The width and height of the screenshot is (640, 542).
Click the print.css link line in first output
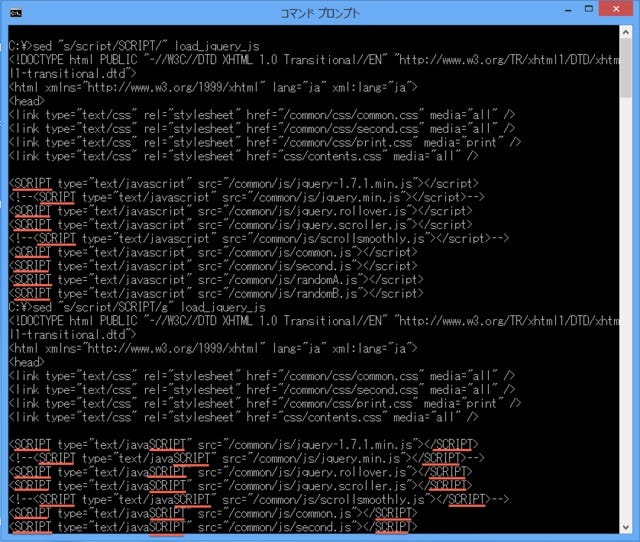(x=260, y=142)
